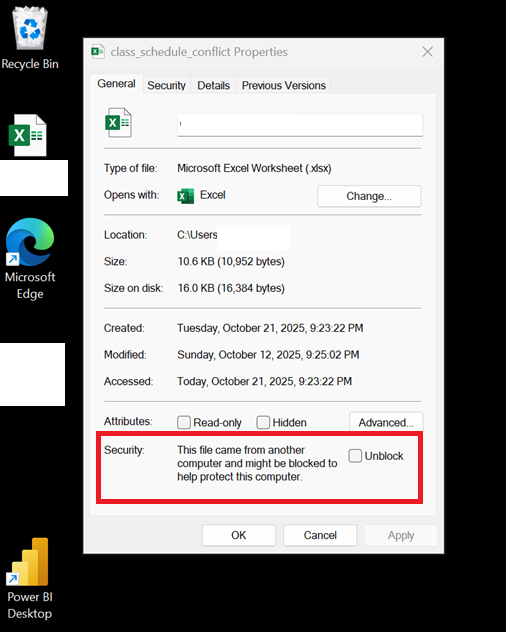506x632 pixels.
Task: Click size on disk value 16.0 KB (16,384 bytes)
Action: 231,288
